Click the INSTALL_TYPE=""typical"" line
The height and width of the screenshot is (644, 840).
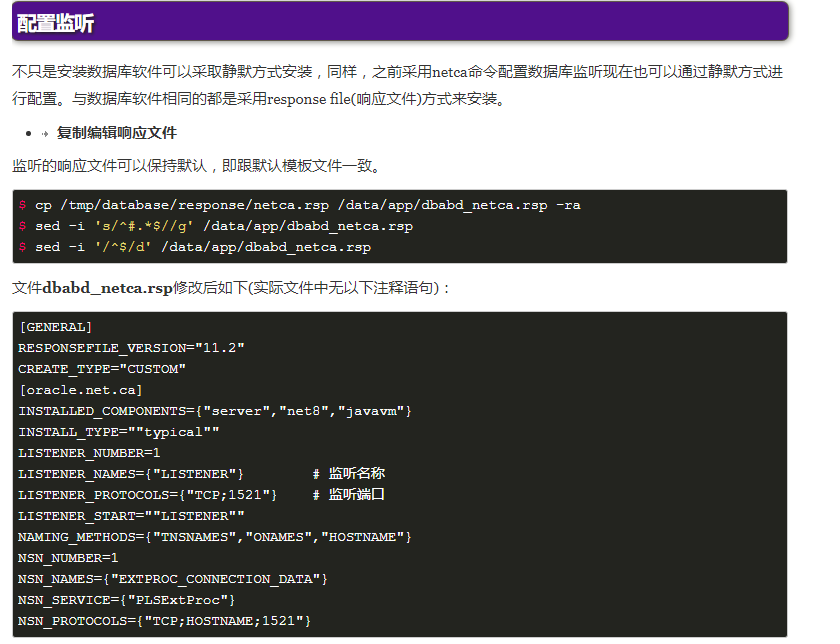coord(118,432)
